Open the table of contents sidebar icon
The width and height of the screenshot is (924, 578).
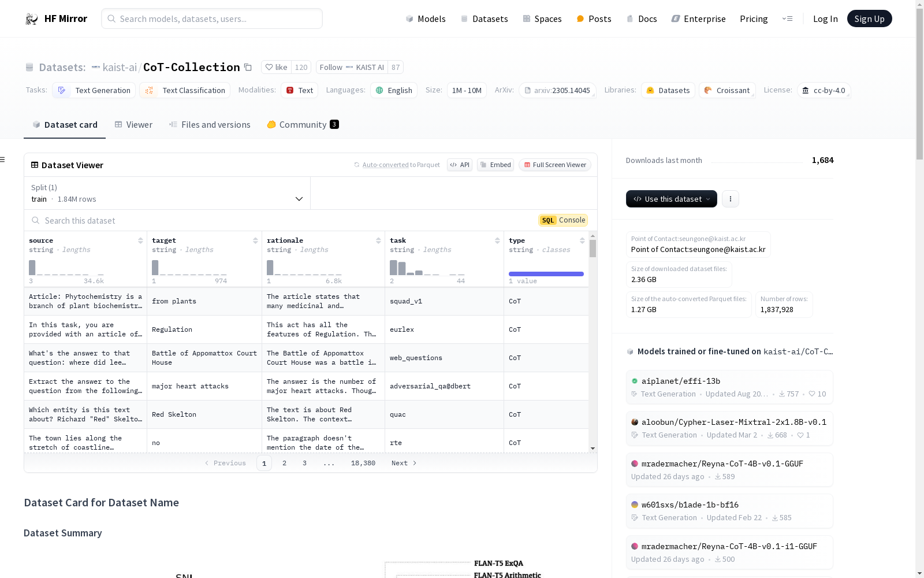[x=3, y=160]
